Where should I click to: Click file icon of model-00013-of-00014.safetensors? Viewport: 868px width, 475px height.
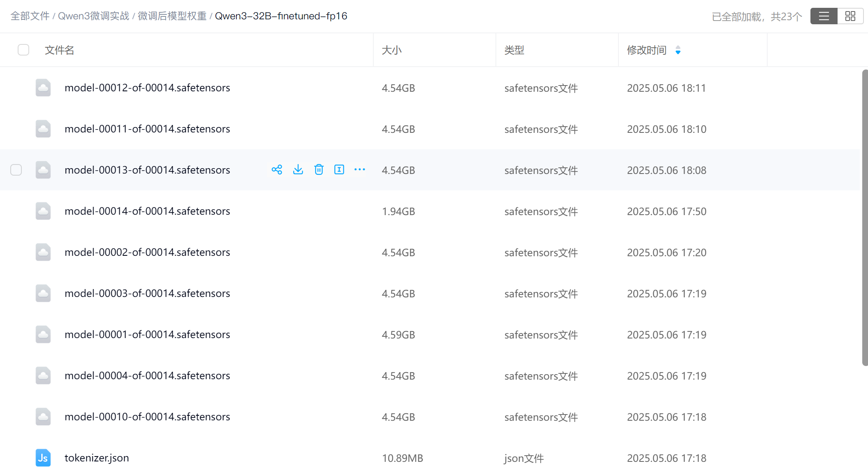pos(43,170)
